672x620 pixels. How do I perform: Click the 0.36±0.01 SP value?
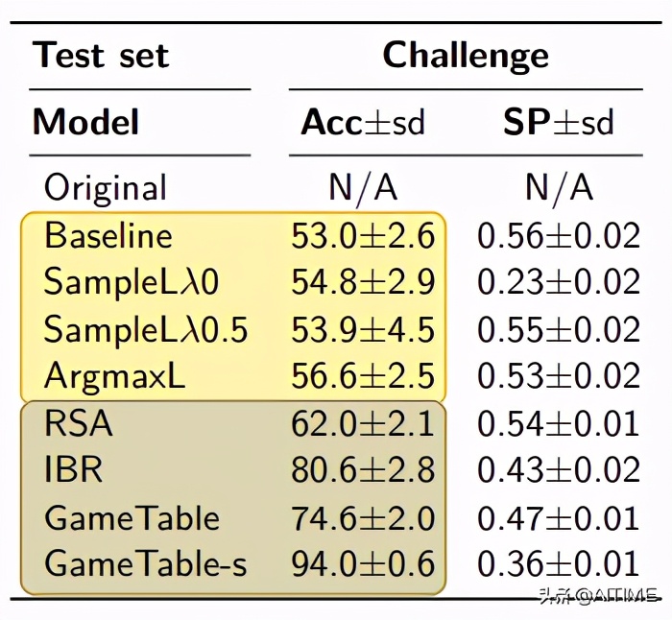click(558, 564)
